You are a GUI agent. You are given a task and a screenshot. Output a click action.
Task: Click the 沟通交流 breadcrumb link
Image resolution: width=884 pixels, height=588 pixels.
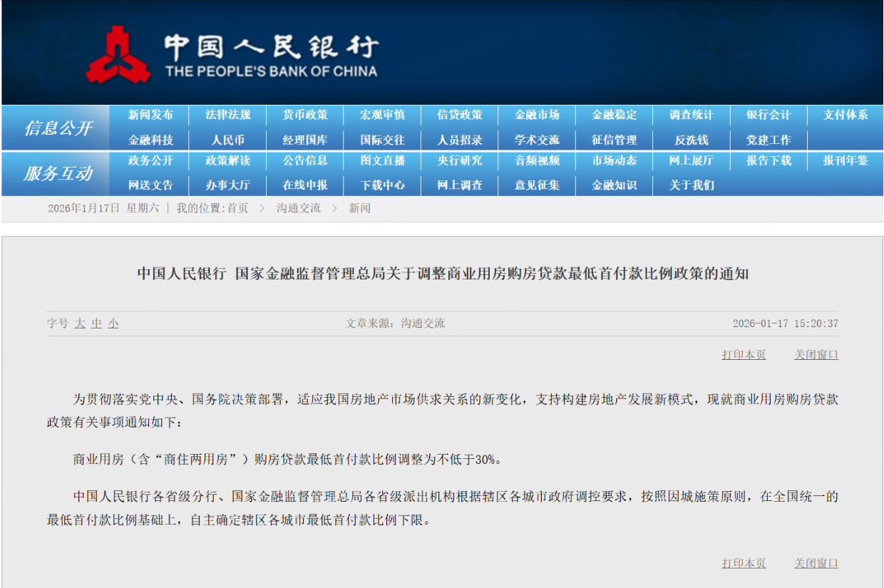[298, 208]
